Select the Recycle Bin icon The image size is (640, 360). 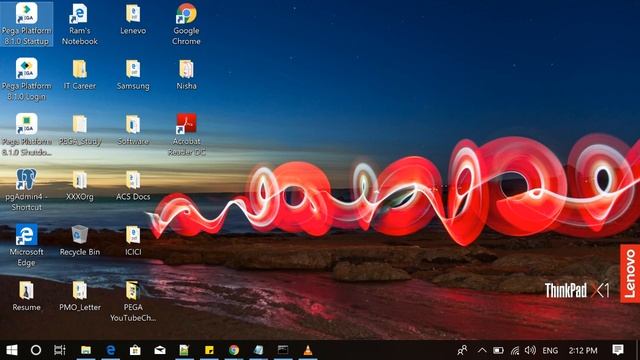pyautogui.click(x=80, y=235)
